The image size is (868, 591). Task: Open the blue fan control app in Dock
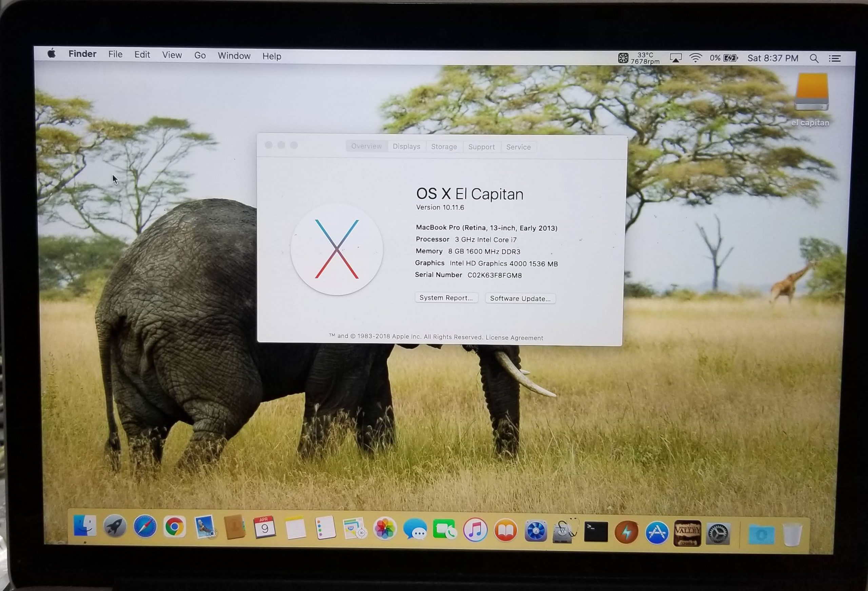[x=536, y=531]
